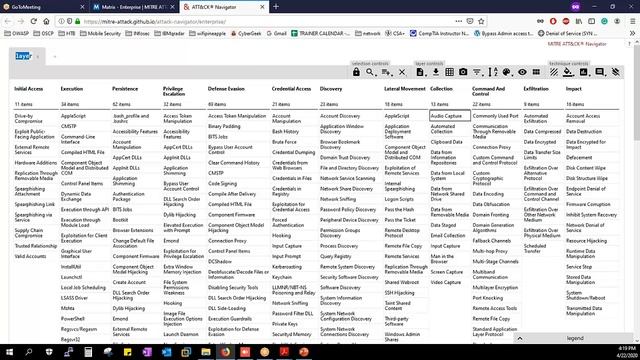Select the Audio Capture technique
The height and width of the screenshot is (360, 640).
[x=450, y=116]
